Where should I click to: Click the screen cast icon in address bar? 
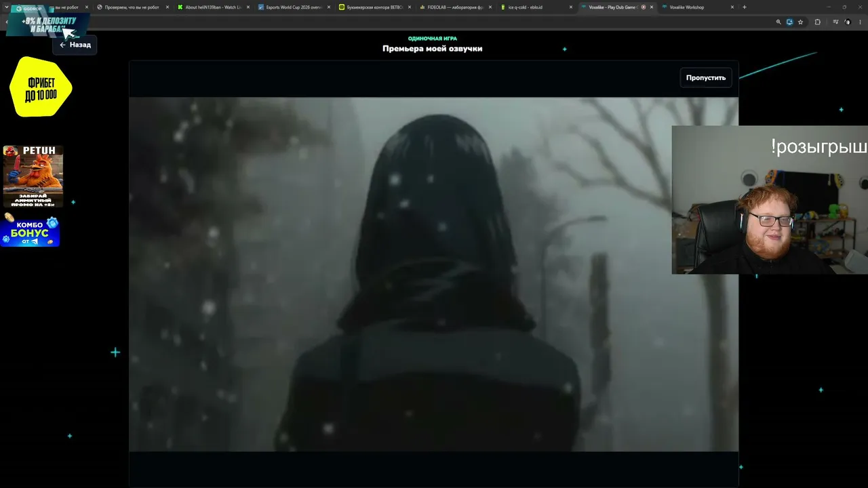click(x=789, y=22)
